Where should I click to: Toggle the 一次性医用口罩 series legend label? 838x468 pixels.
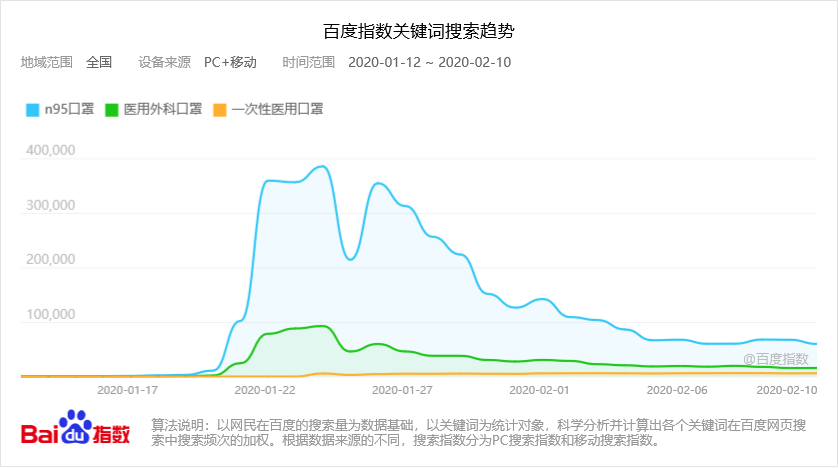click(x=277, y=110)
